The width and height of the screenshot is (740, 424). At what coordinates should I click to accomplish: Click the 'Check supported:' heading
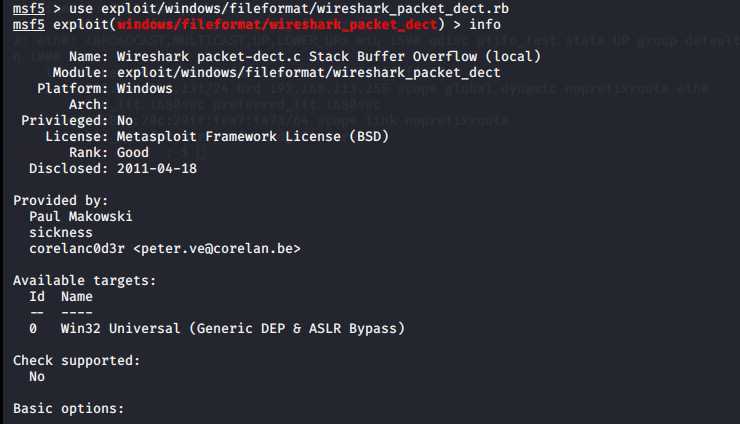pyautogui.click(x=76, y=361)
